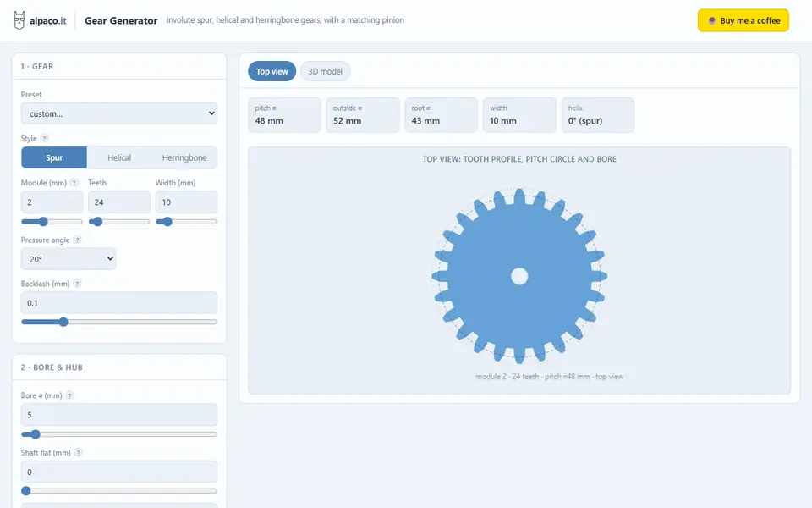Select the Helical gear style
The width and height of the screenshot is (812, 508).
[119, 157]
